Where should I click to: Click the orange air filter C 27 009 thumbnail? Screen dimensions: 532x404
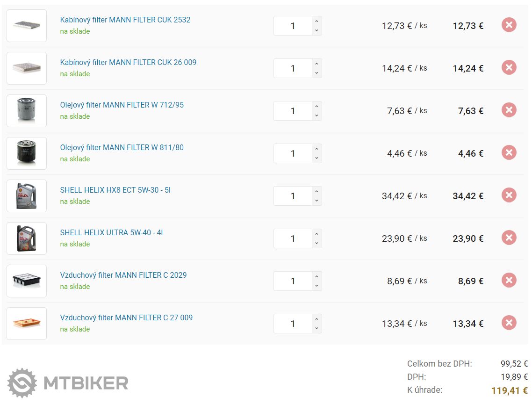coord(27,324)
